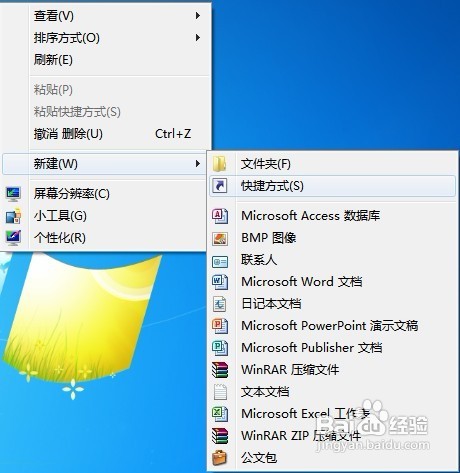Viewport: 460px width, 473px height.
Task: Select 快捷方式(S) in the submenu
Action: [x=332, y=186]
